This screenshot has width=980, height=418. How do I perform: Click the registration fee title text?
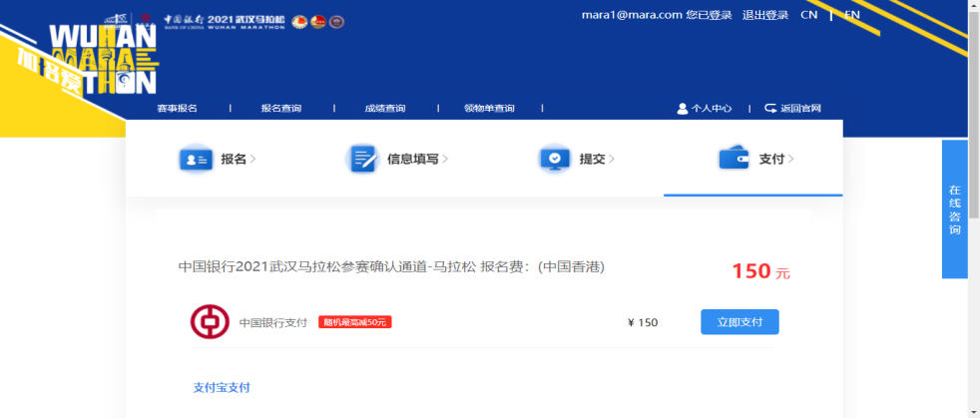[x=391, y=266]
